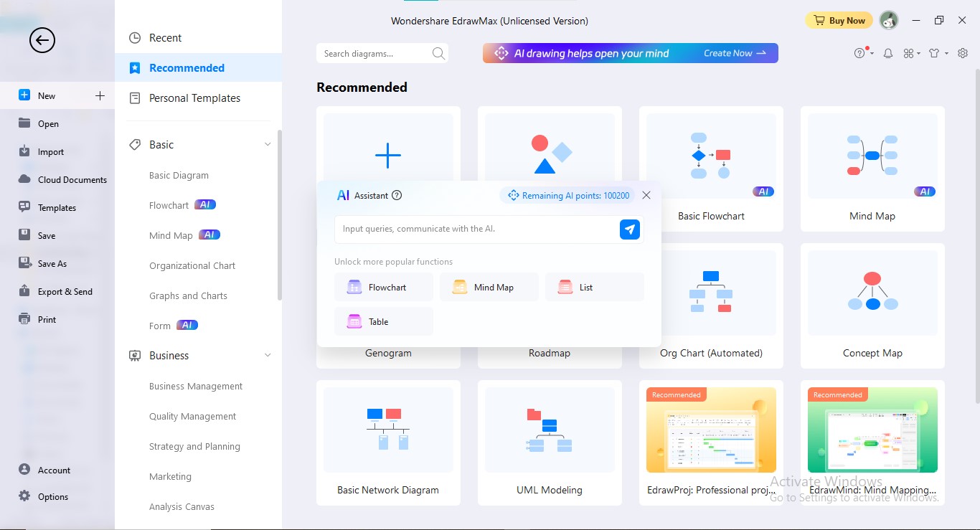Viewport: 980px width, 530px height.
Task: Click the plus icon beside New
Action: [100, 95]
